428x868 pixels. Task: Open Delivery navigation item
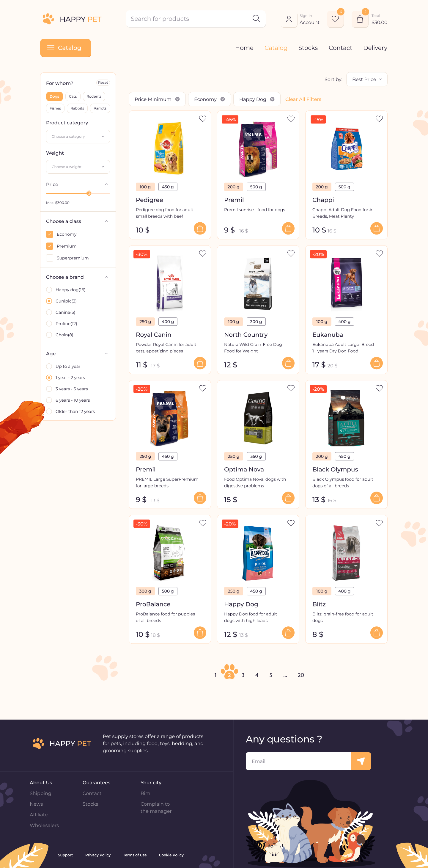(x=375, y=48)
